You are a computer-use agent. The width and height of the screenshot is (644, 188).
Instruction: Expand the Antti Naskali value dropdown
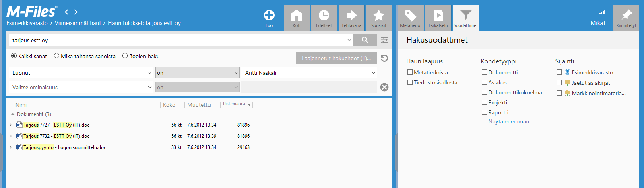coord(373,73)
